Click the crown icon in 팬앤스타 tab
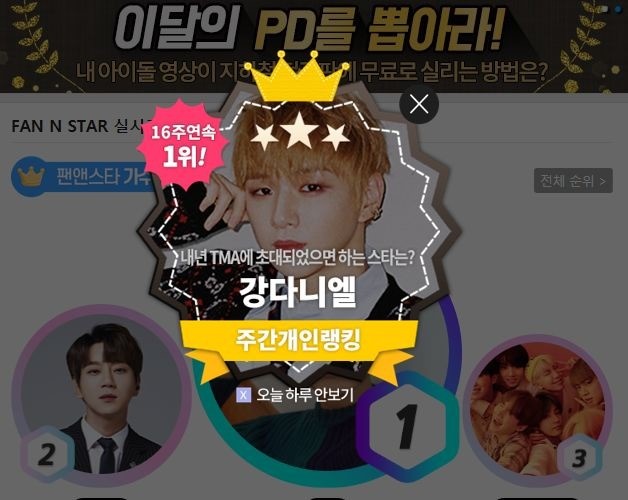 [x=31, y=176]
